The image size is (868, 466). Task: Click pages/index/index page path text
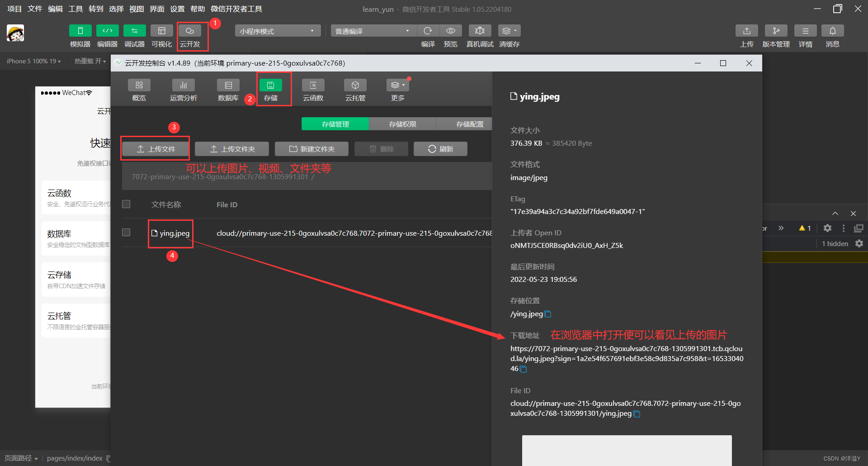75,458
